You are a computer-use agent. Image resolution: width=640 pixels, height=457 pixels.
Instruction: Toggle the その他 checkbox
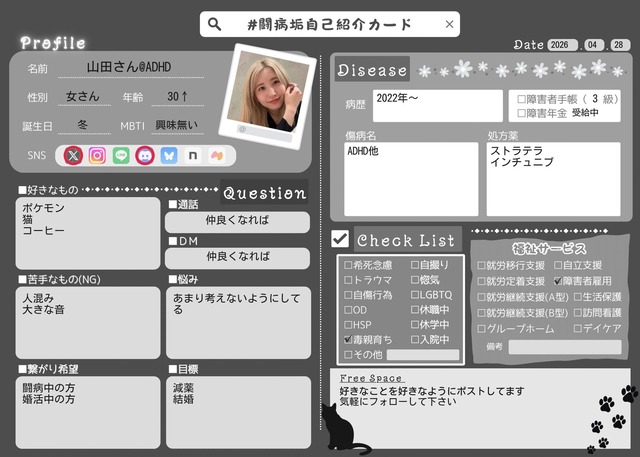[348, 355]
